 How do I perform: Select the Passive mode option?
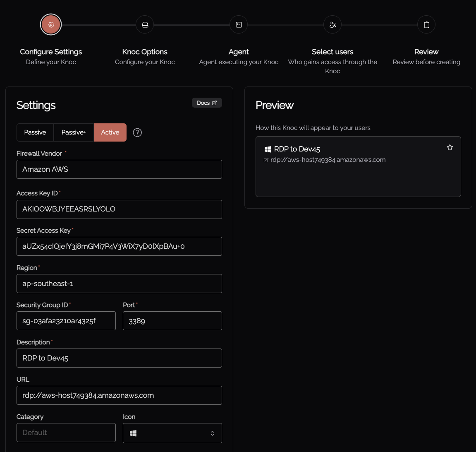[x=35, y=132]
